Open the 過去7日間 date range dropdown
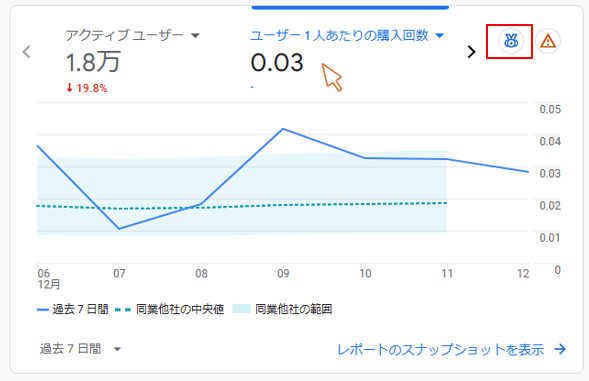Screen dimensions: 589x381 80,349
